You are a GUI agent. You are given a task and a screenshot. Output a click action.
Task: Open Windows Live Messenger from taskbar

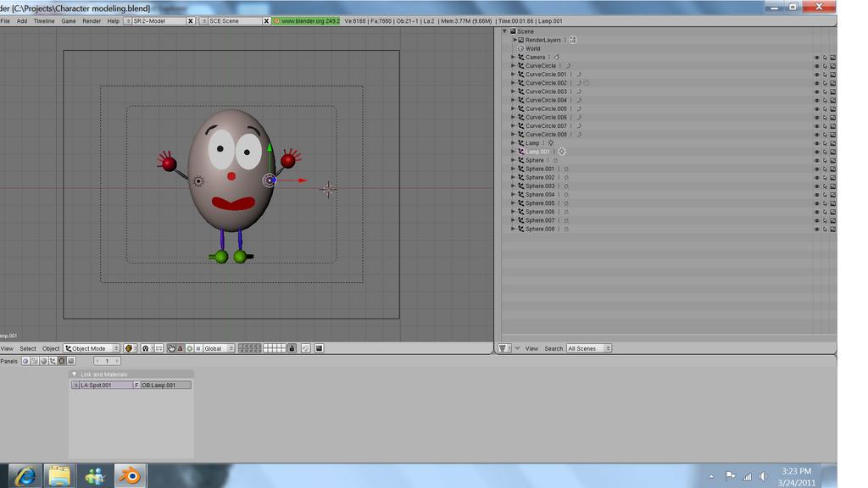pyautogui.click(x=95, y=476)
